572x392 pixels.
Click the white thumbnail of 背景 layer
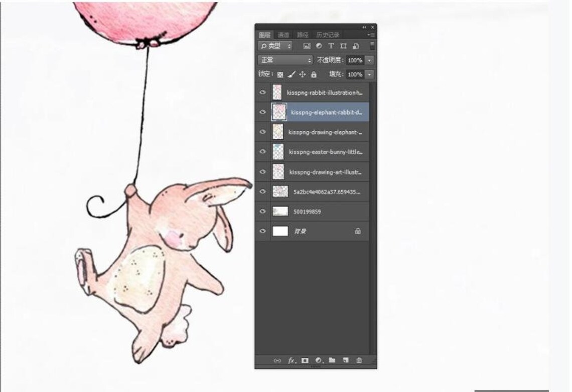click(x=280, y=231)
